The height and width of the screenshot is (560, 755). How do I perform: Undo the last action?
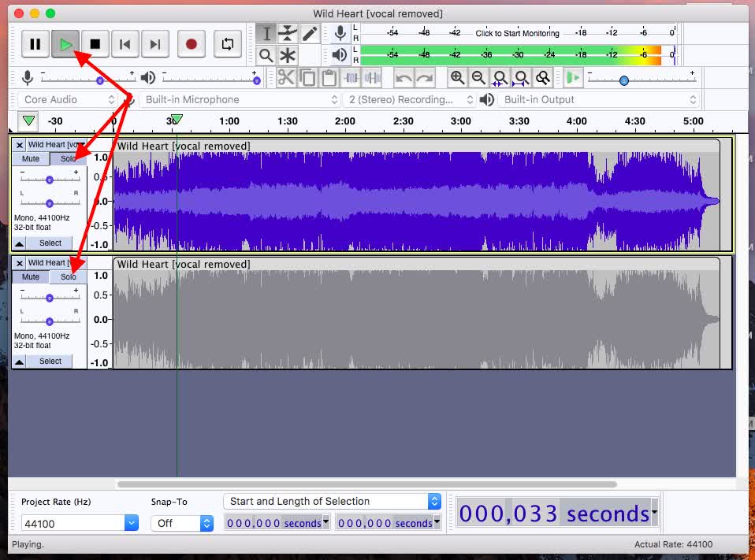(x=404, y=77)
